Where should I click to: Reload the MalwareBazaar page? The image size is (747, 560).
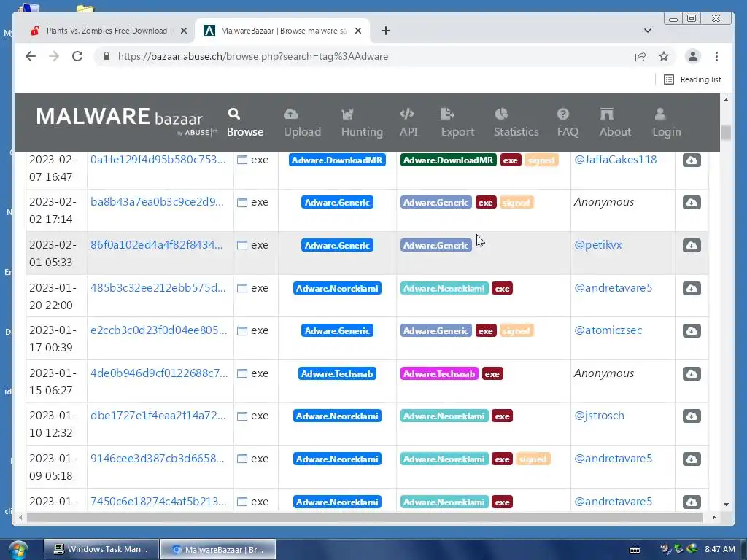[x=77, y=56]
